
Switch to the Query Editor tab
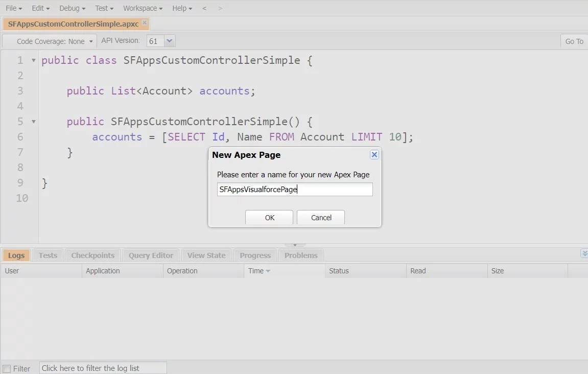(150, 255)
